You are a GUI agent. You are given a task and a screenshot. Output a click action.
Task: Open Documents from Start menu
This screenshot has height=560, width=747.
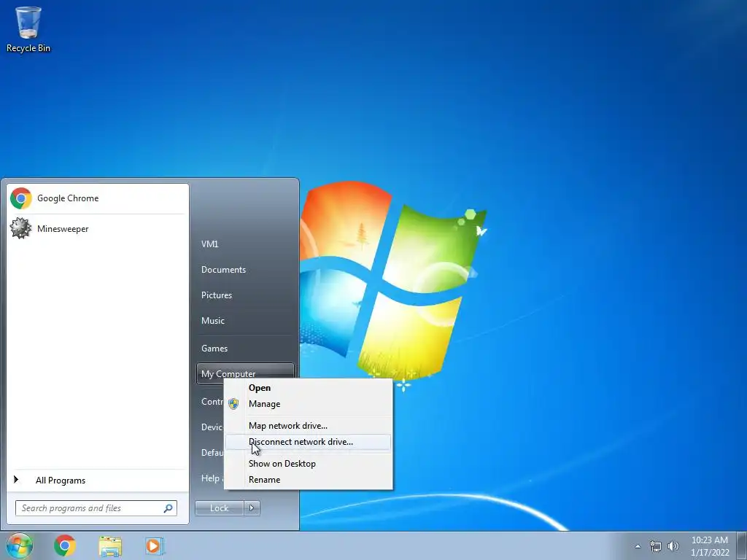click(x=245, y=270)
